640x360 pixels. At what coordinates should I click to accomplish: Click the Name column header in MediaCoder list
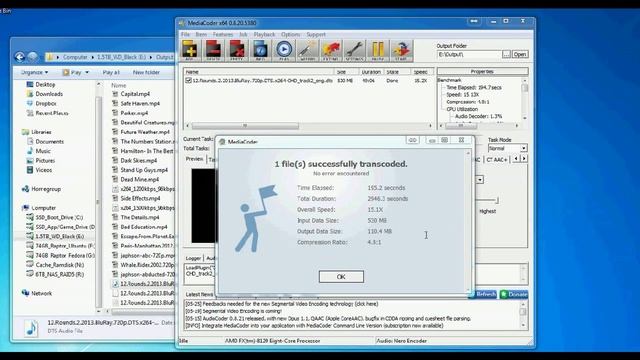(x=258, y=72)
